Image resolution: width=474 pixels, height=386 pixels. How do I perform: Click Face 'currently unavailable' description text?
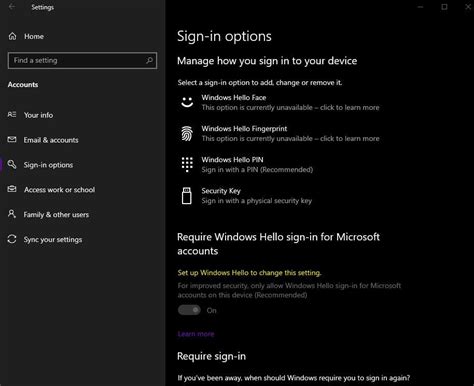pos(290,107)
